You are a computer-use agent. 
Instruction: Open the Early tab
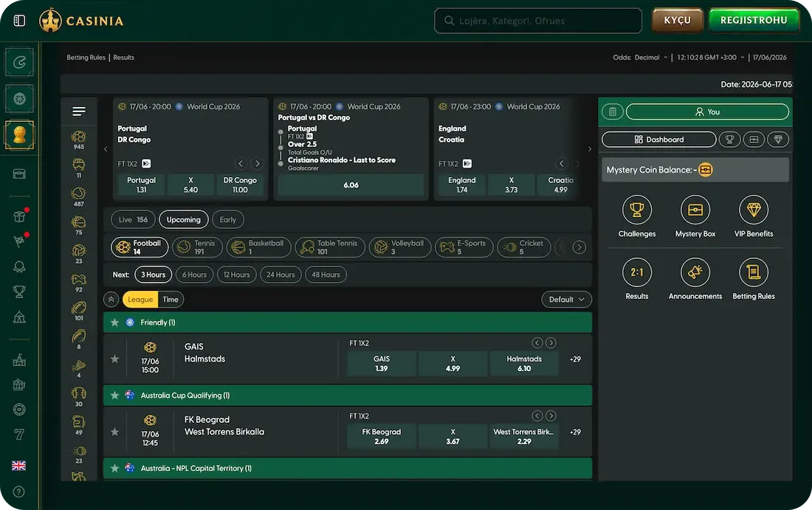click(x=228, y=219)
